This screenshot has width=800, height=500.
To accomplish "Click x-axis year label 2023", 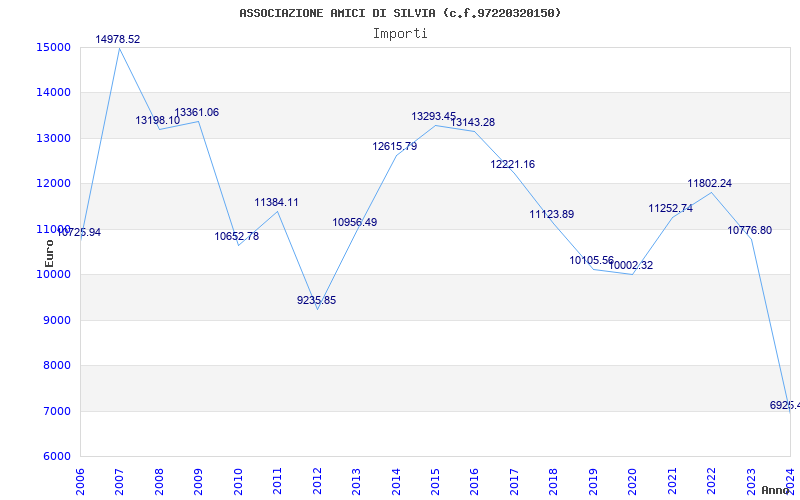I will click(752, 482).
